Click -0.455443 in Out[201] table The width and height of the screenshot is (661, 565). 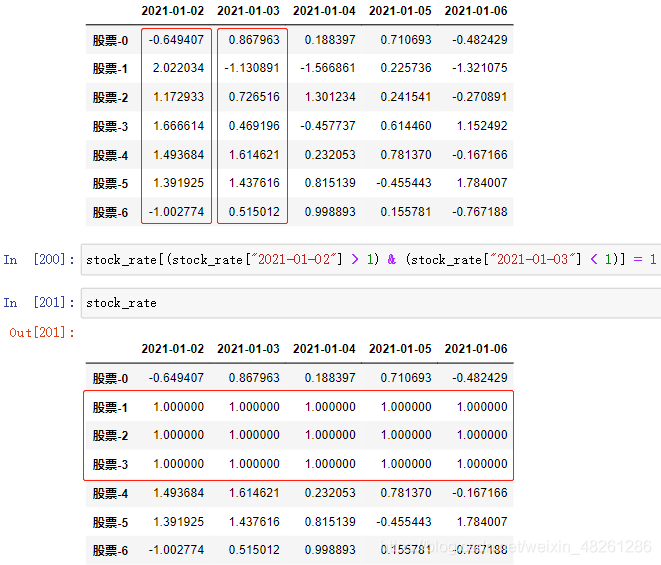(x=403, y=522)
